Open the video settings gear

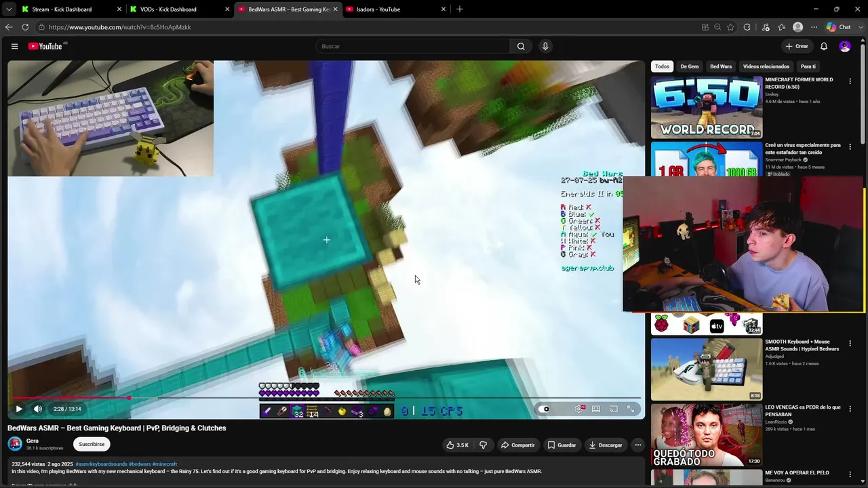tap(579, 409)
